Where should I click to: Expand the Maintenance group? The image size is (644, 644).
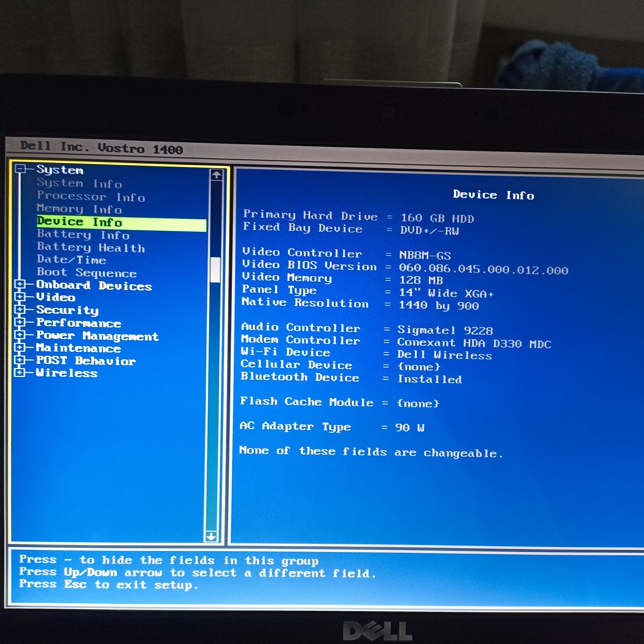(20, 348)
